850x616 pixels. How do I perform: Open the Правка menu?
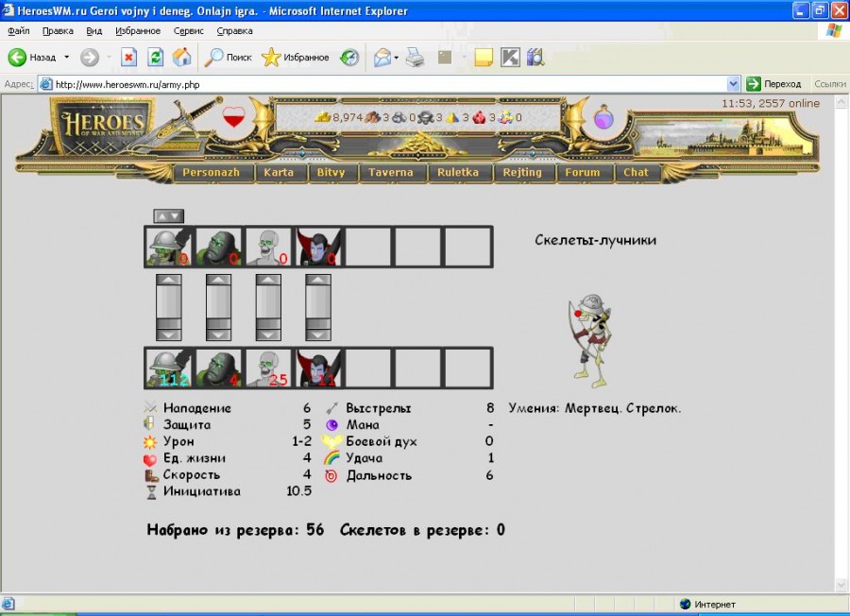click(58, 31)
